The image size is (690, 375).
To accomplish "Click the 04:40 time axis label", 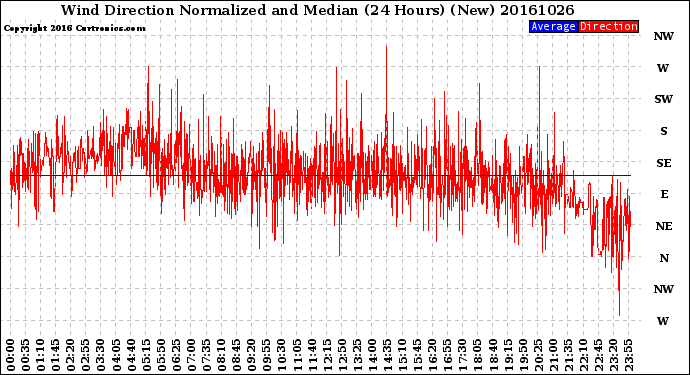I will [131, 355].
